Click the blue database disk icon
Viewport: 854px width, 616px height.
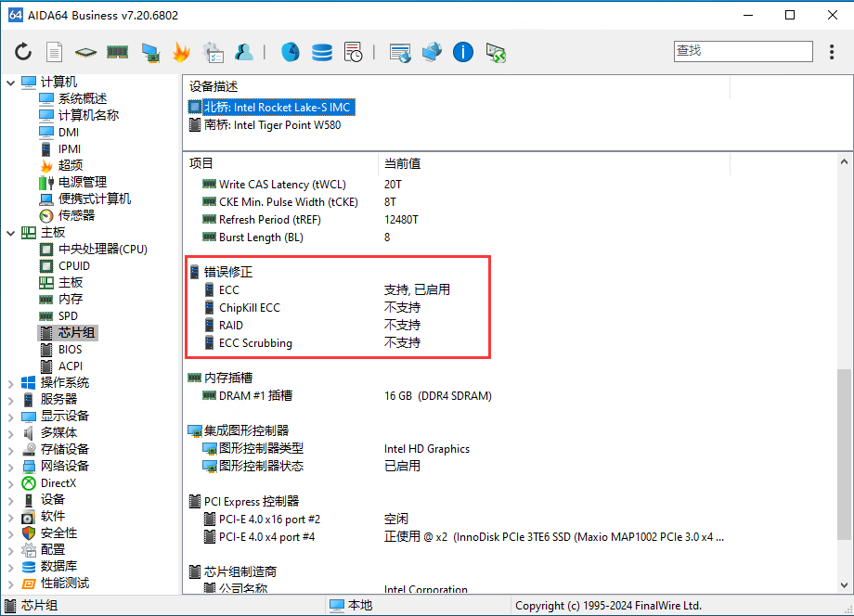click(322, 52)
